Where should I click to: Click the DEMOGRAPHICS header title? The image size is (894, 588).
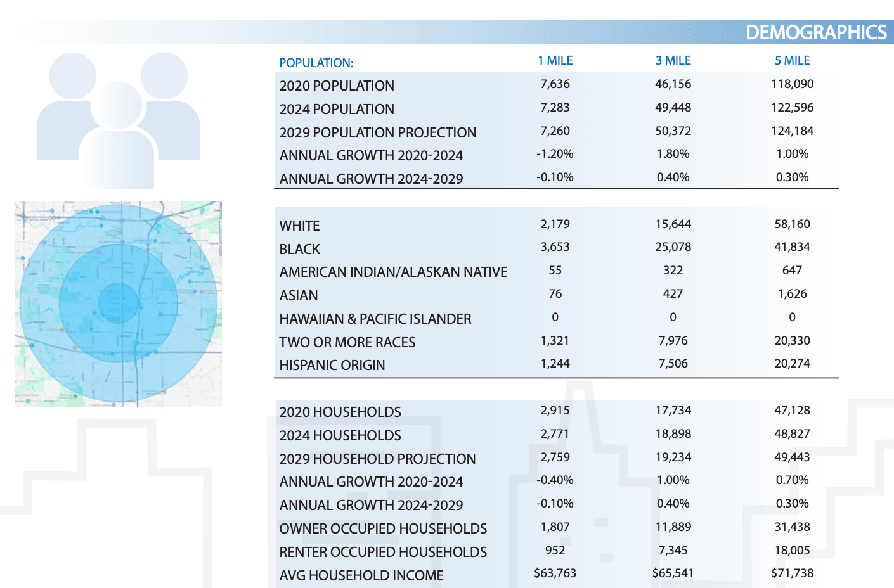[x=816, y=32]
